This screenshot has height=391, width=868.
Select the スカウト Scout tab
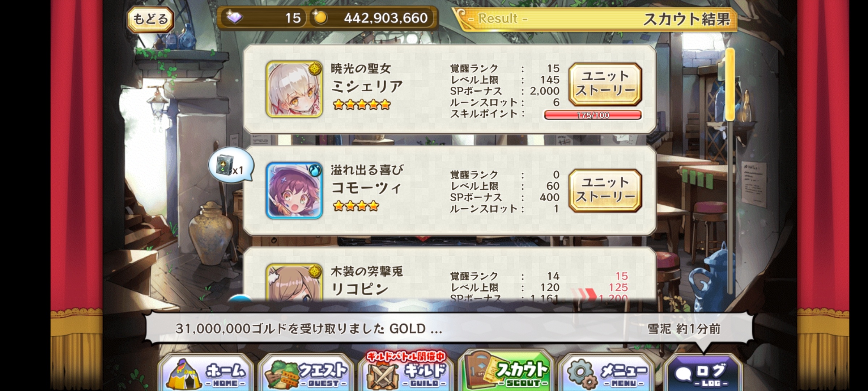506,371
